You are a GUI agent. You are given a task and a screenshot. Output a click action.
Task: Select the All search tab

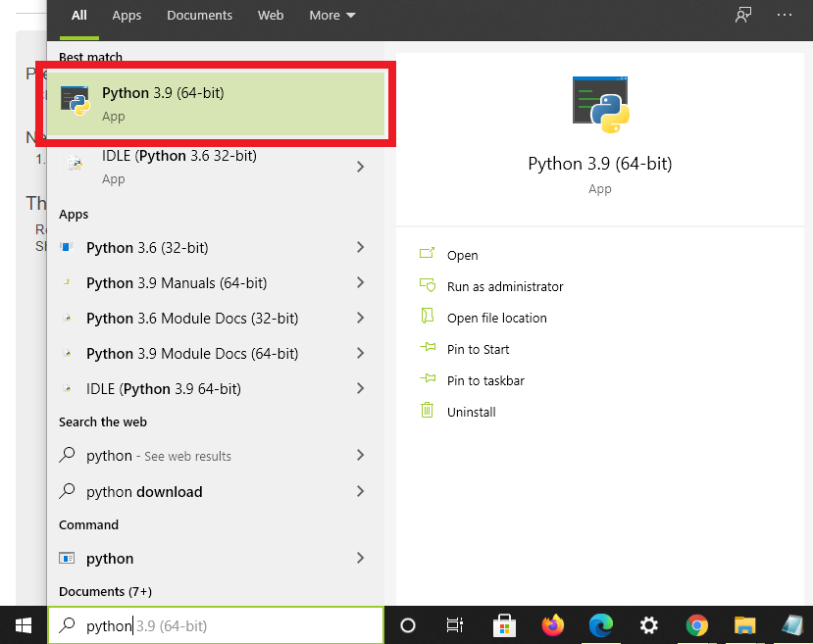(78, 15)
